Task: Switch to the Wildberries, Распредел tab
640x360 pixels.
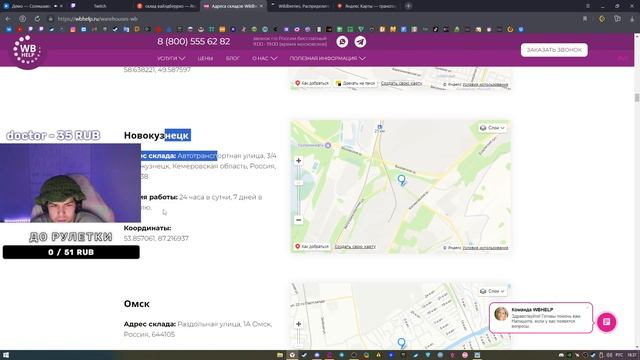Action: coord(300,6)
